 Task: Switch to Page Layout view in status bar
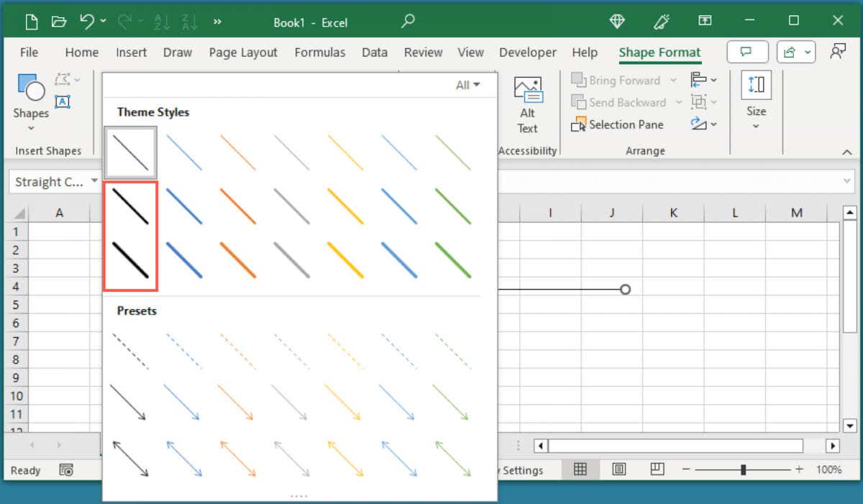618,469
